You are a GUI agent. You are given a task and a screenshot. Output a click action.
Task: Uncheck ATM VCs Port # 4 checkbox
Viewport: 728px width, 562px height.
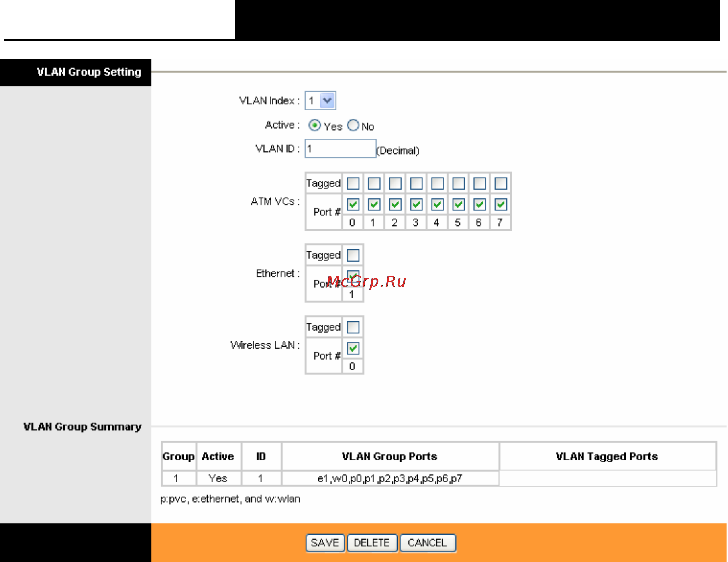(437, 204)
